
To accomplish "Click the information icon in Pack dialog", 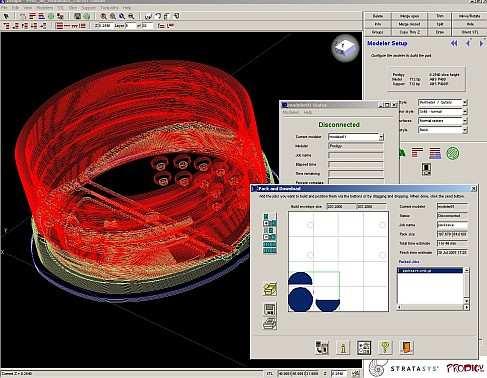I will [x=343, y=348].
